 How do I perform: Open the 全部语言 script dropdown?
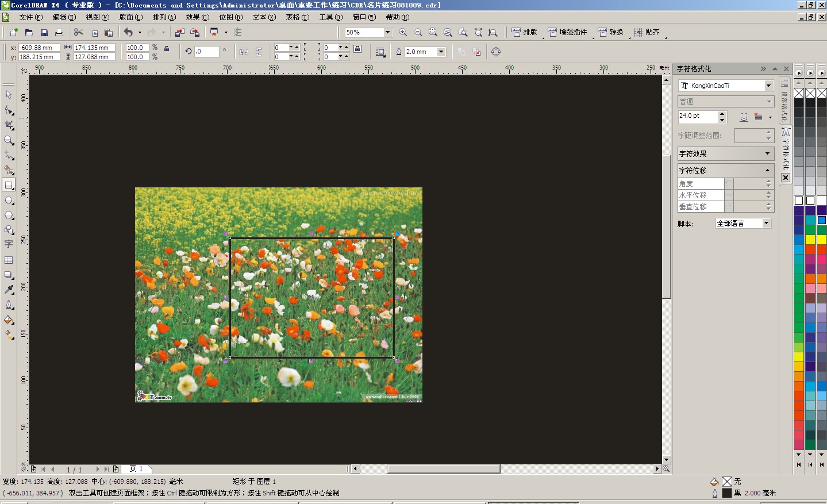[x=766, y=224]
